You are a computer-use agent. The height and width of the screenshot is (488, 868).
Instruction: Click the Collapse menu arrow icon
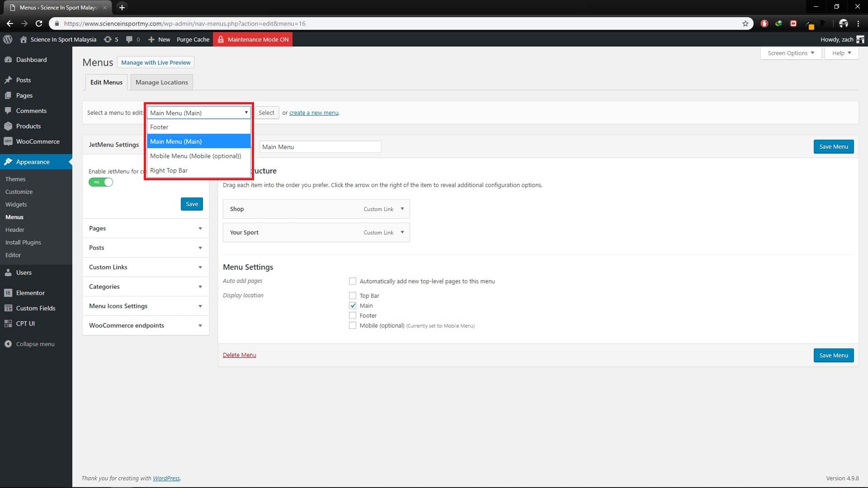point(8,344)
